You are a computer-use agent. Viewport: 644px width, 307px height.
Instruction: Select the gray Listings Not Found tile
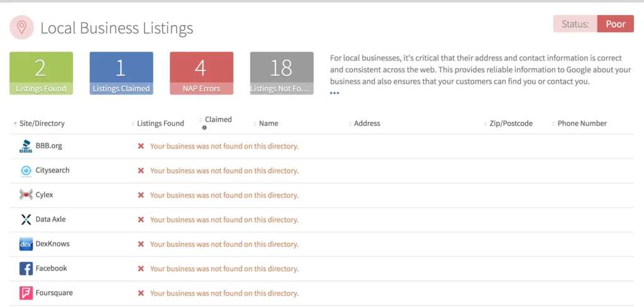(x=281, y=73)
